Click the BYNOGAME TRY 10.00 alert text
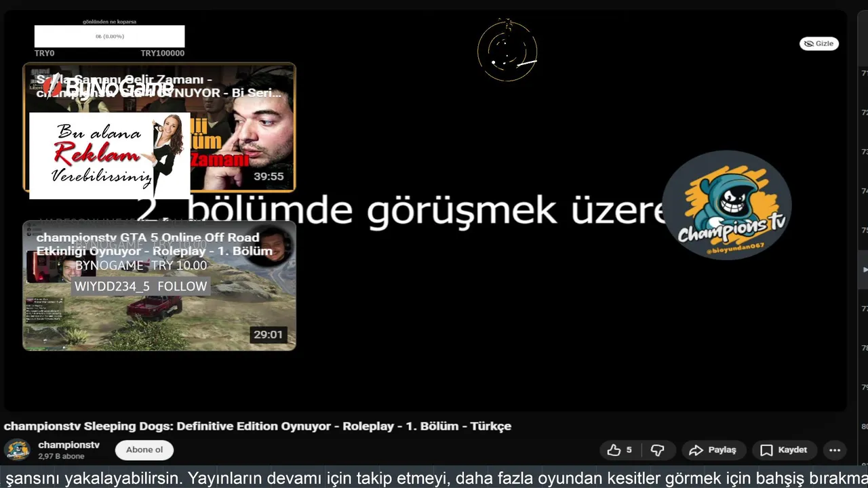The width and height of the screenshot is (868, 488). pos(141,265)
